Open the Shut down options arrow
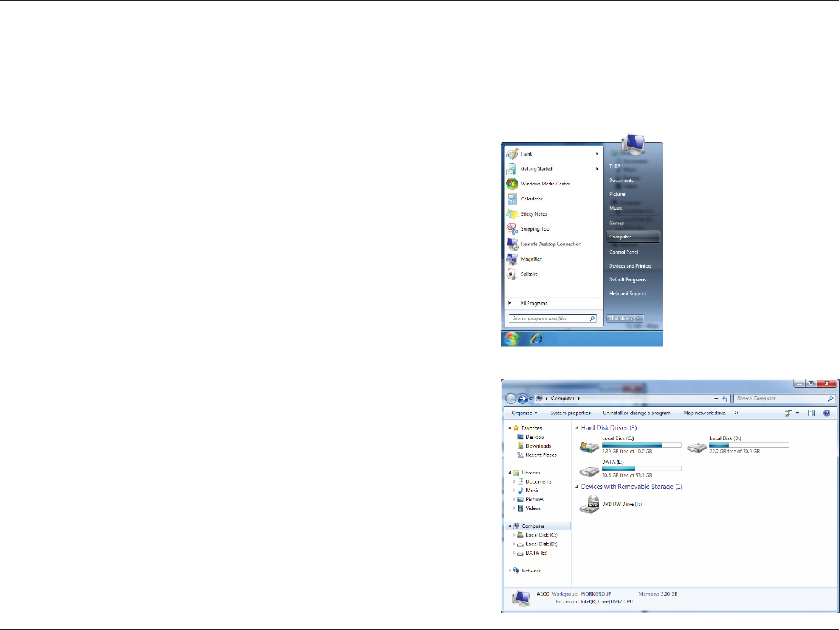 (x=639, y=318)
